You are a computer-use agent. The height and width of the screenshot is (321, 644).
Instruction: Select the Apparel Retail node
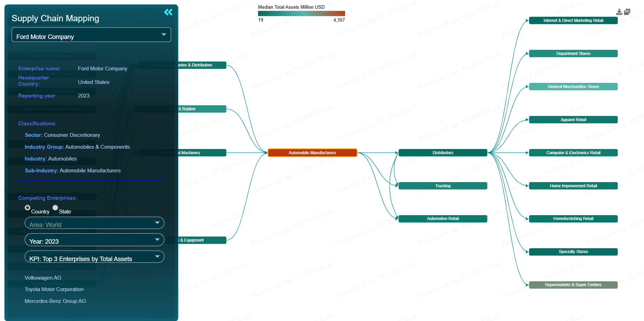573,120
